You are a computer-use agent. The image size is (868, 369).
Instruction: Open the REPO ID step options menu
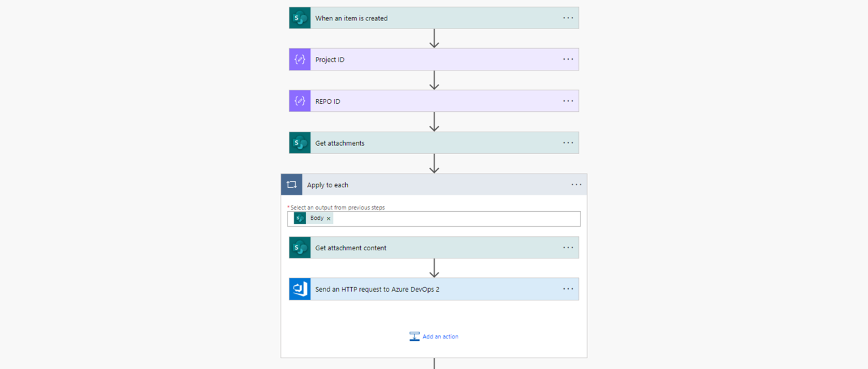[568, 101]
